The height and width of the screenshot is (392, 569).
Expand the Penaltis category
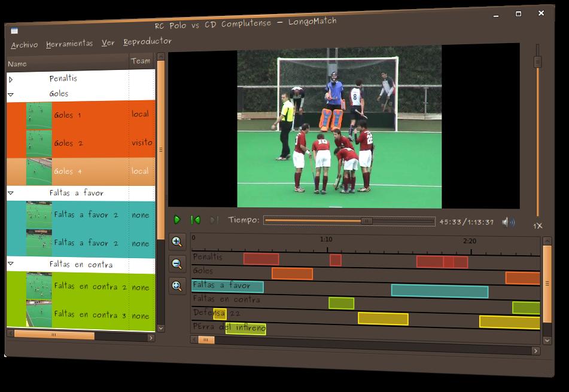[11, 79]
